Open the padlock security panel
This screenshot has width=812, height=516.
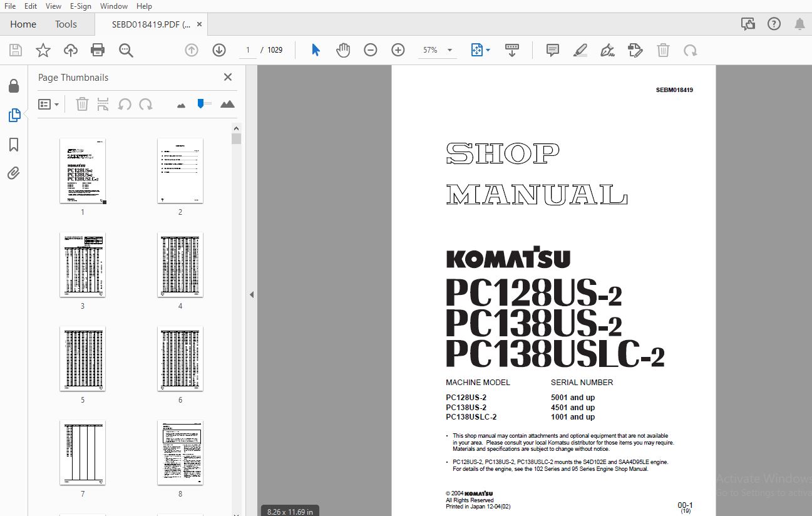pos(14,86)
